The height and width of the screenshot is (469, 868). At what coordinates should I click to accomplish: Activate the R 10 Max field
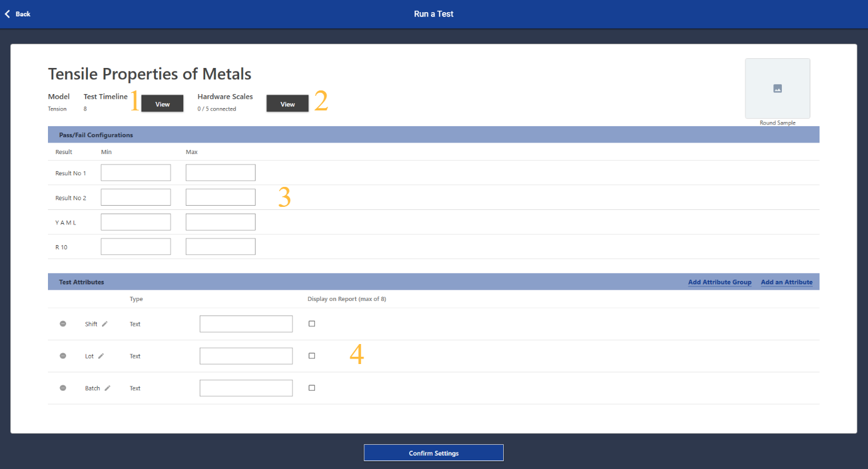[x=221, y=247]
